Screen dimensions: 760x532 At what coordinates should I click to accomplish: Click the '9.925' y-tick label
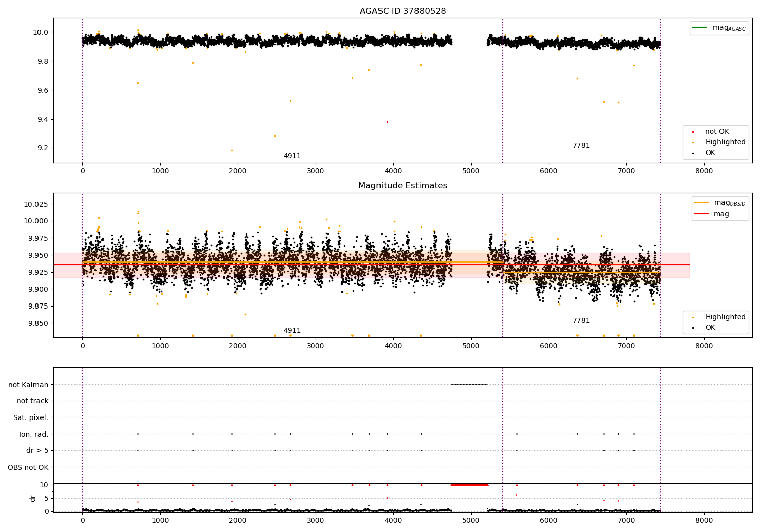pos(39,272)
